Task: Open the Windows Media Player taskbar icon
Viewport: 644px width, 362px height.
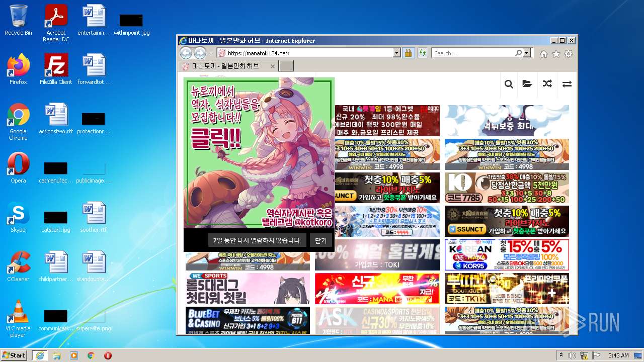Action: (x=74, y=355)
